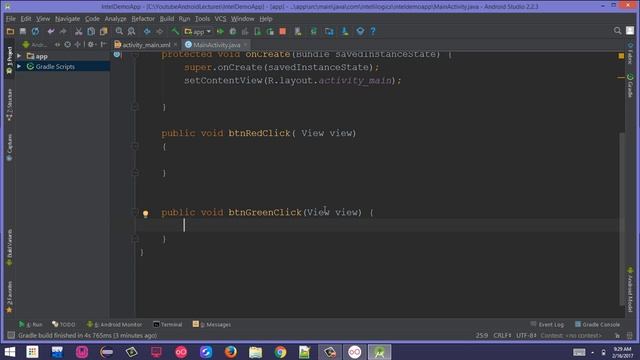Collapse btnGreenClick method fold marker
Viewport: 640px width, 360px height.
(x=135, y=212)
